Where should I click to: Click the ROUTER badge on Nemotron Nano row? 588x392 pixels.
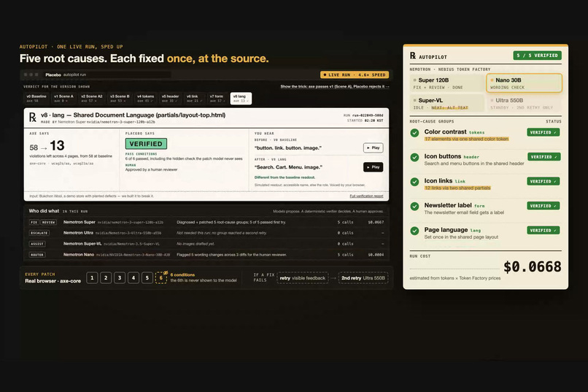pos(37,255)
